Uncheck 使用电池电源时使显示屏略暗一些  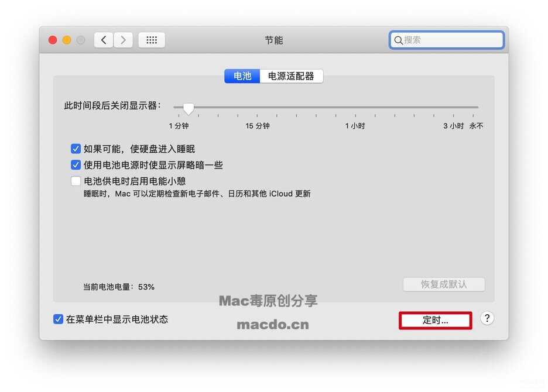76,165
